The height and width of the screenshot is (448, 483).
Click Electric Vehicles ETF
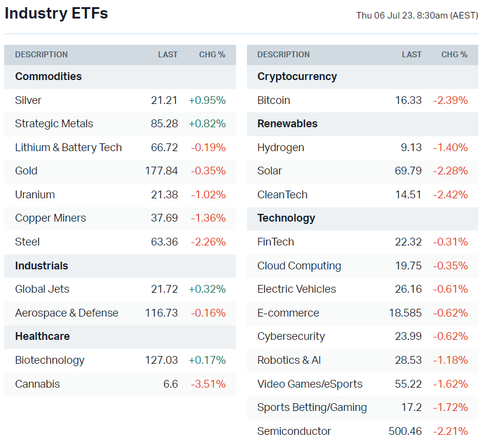click(x=296, y=289)
